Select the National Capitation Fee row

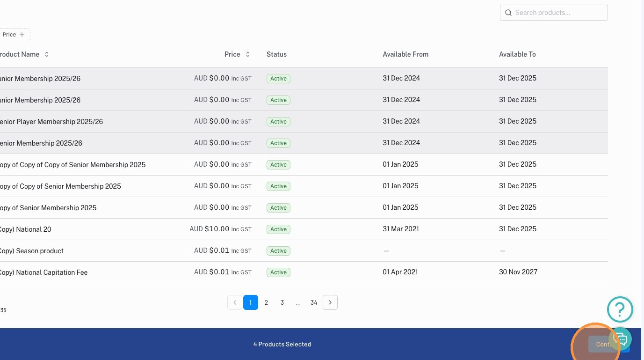(x=304, y=272)
